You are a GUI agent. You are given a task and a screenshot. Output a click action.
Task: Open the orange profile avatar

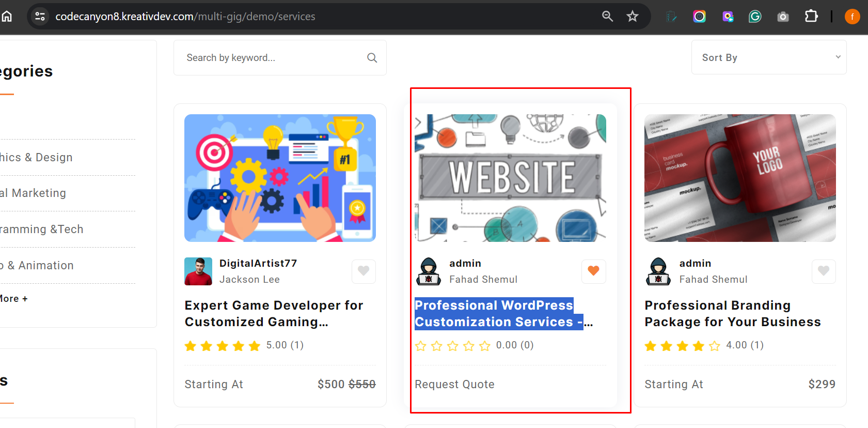[852, 17]
